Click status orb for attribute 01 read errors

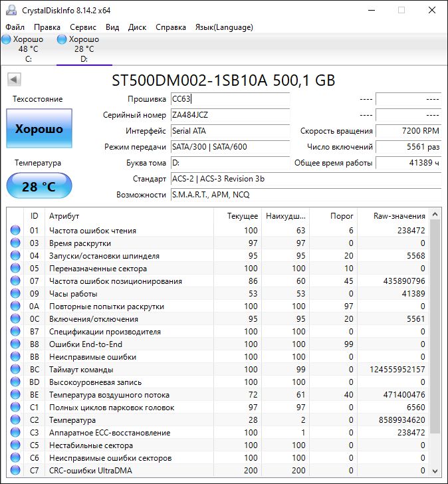point(15,231)
